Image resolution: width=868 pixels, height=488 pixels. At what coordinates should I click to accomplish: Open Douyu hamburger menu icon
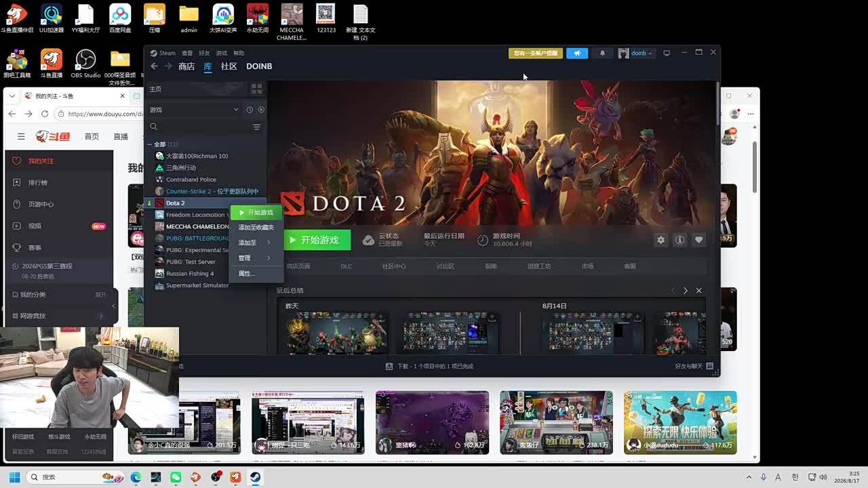tap(21, 136)
